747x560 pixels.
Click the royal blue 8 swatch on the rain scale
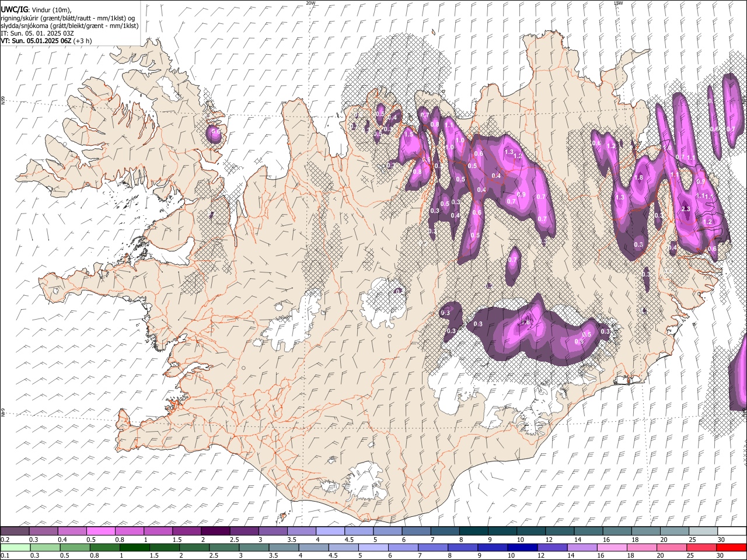462,548
